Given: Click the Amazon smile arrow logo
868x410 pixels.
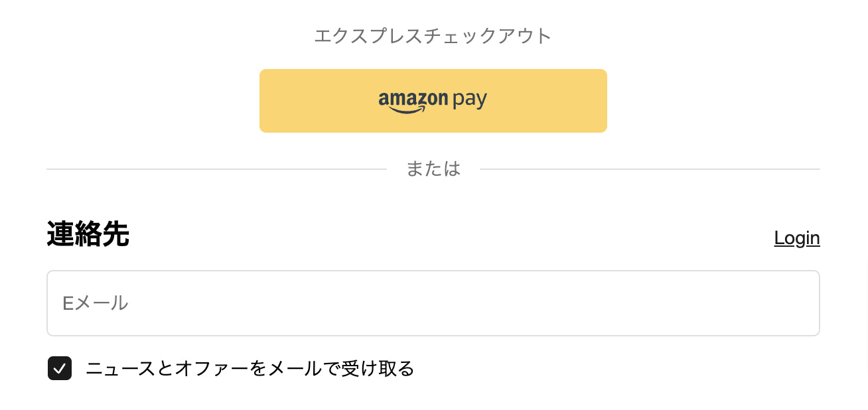Looking at the screenshot, I should pyautogui.click(x=403, y=109).
